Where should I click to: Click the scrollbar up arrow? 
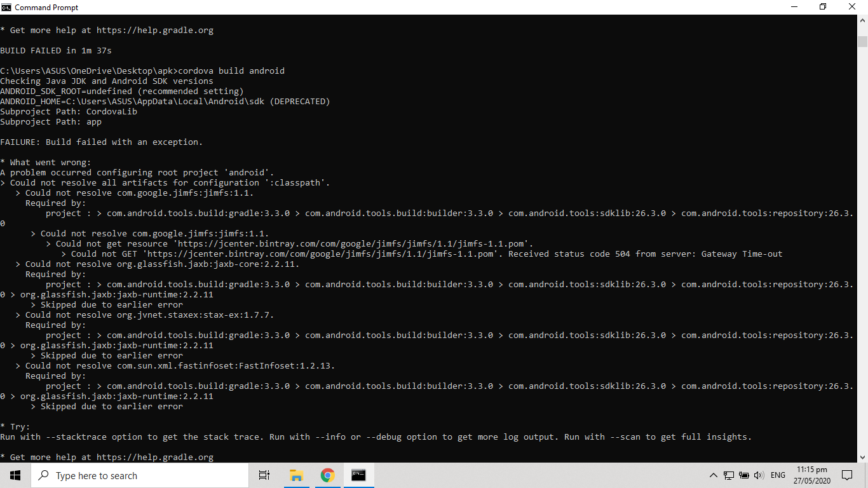point(862,20)
